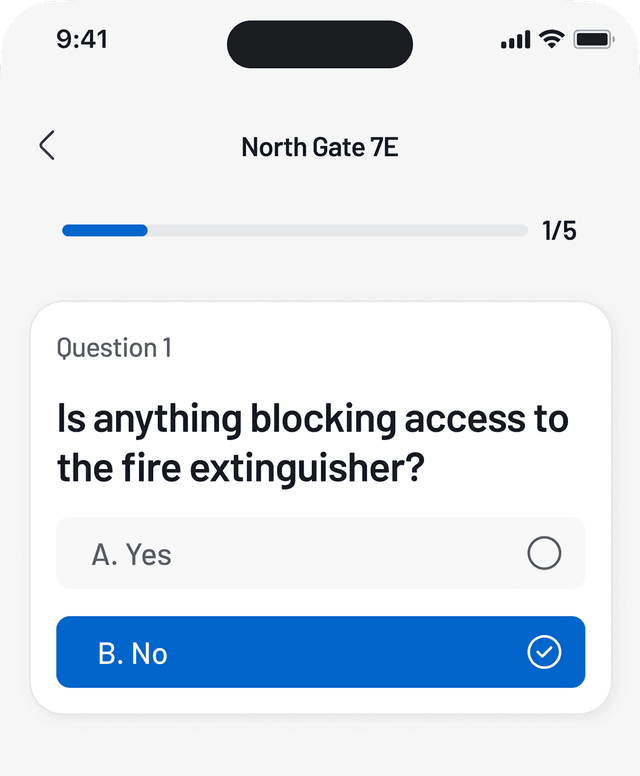Viewport: 640px width, 776px height.
Task: Click the battery indicator icon
Action: click(593, 39)
